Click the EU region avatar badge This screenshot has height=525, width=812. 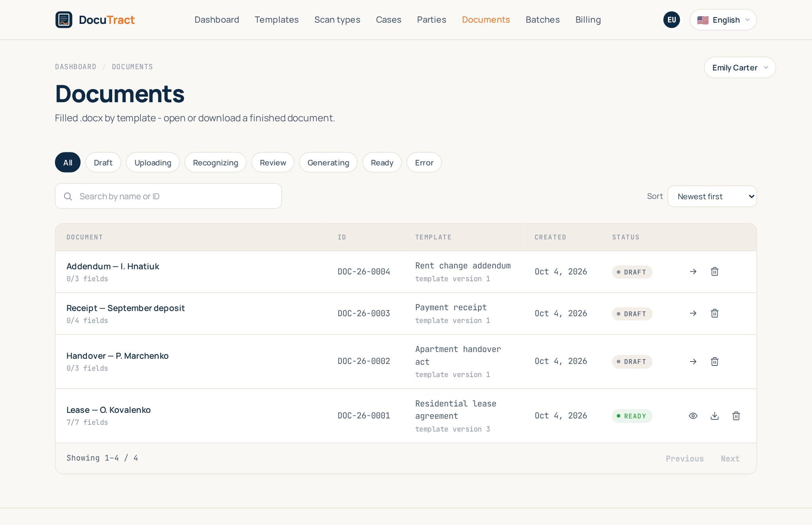point(671,20)
